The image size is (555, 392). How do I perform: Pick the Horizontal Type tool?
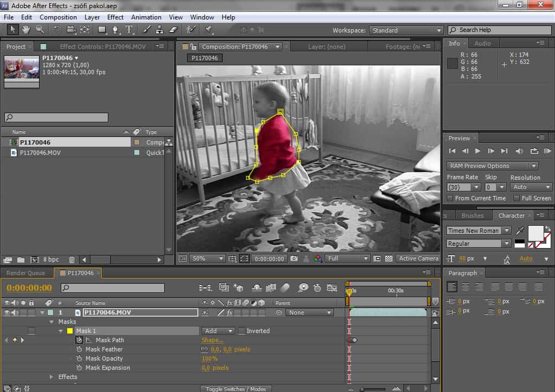tap(129, 30)
